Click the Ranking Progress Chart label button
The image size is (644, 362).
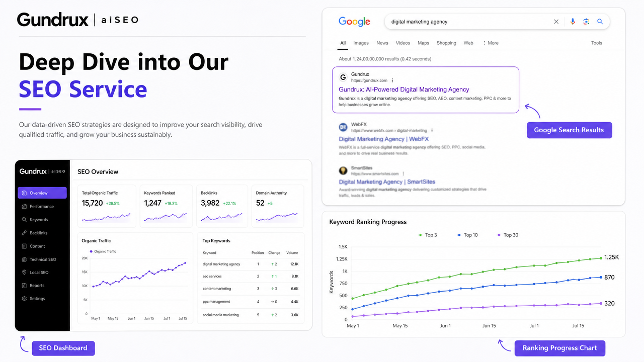560,348
